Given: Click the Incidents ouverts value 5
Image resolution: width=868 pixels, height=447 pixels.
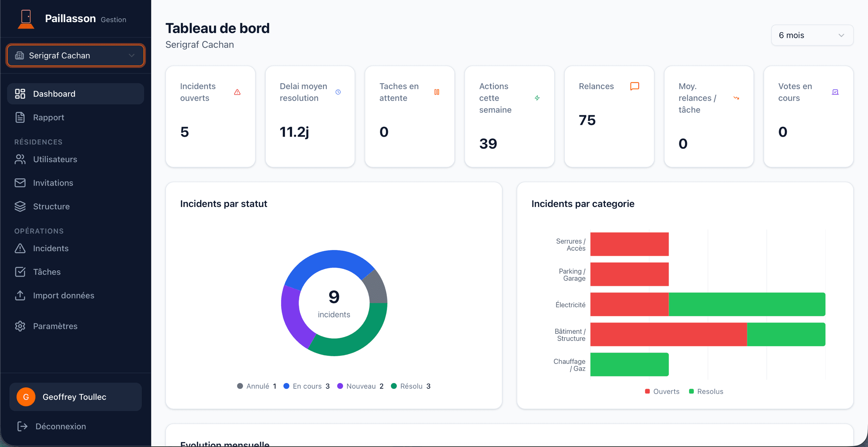Looking at the screenshot, I should [185, 132].
